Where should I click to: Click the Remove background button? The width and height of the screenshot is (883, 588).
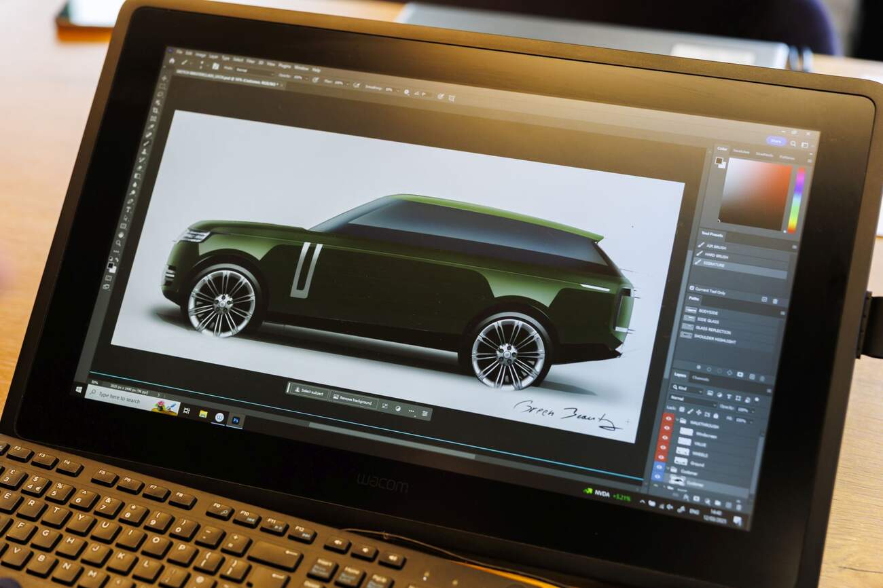352,400
